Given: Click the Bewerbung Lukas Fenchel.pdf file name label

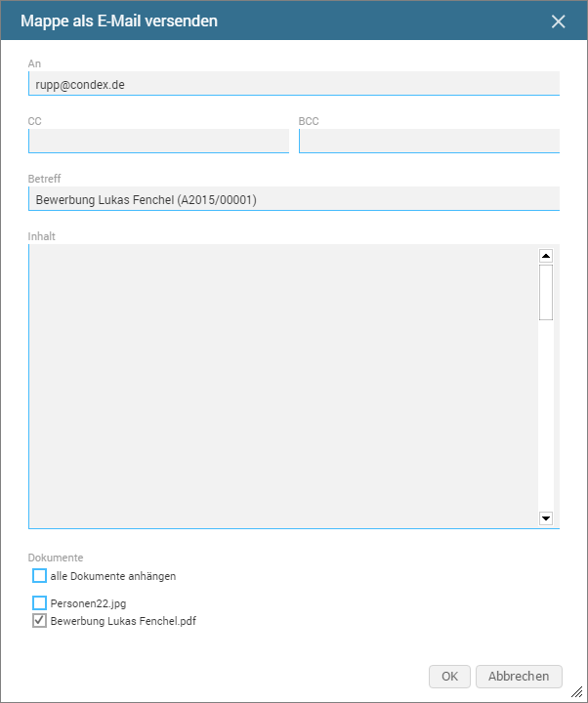Looking at the screenshot, I should click(123, 620).
